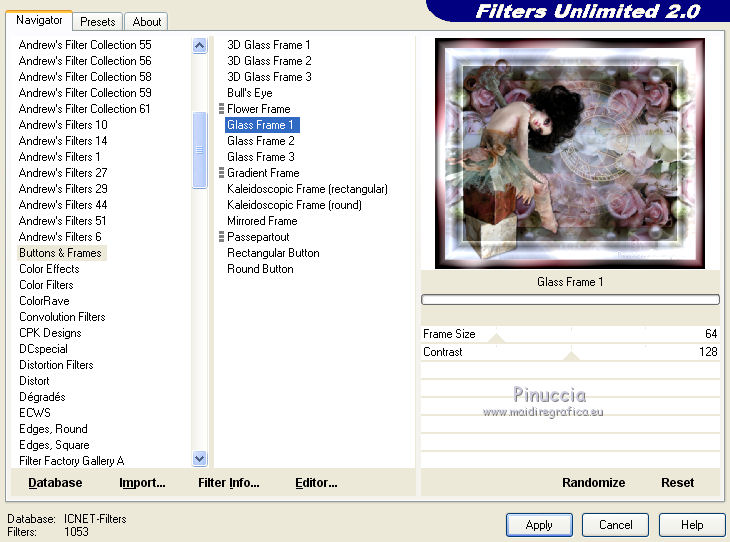
Task: Select Andrew's Filter Collection 58
Action: tap(85, 77)
